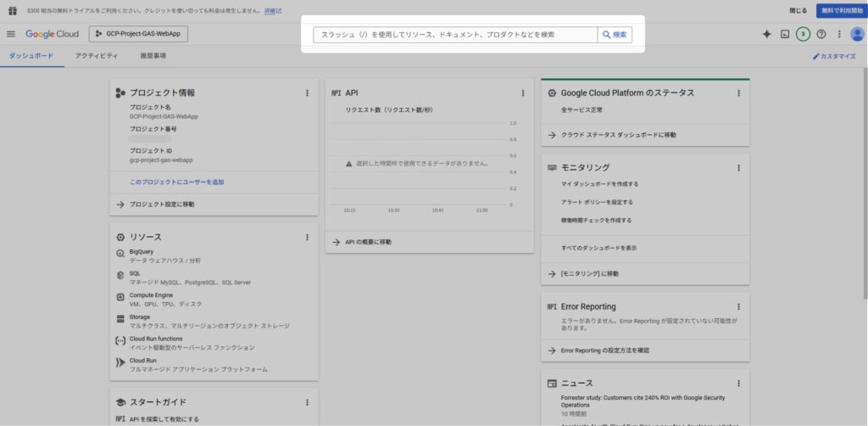Open プロジェクト情報 card options menu
This screenshot has width=868, height=426.
pos(307,93)
